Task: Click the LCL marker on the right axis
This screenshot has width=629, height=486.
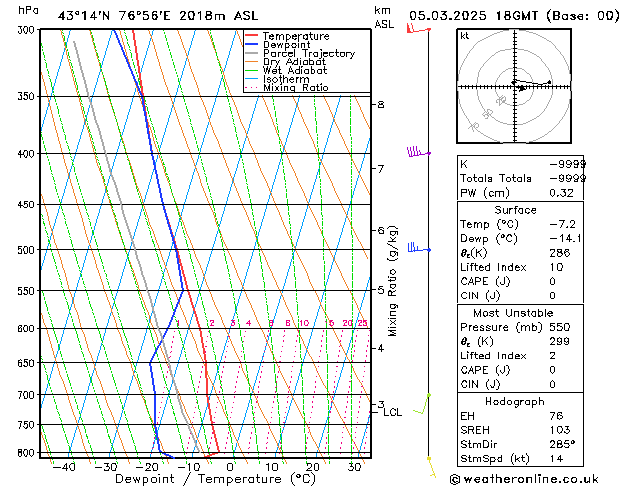Action: 392,412
